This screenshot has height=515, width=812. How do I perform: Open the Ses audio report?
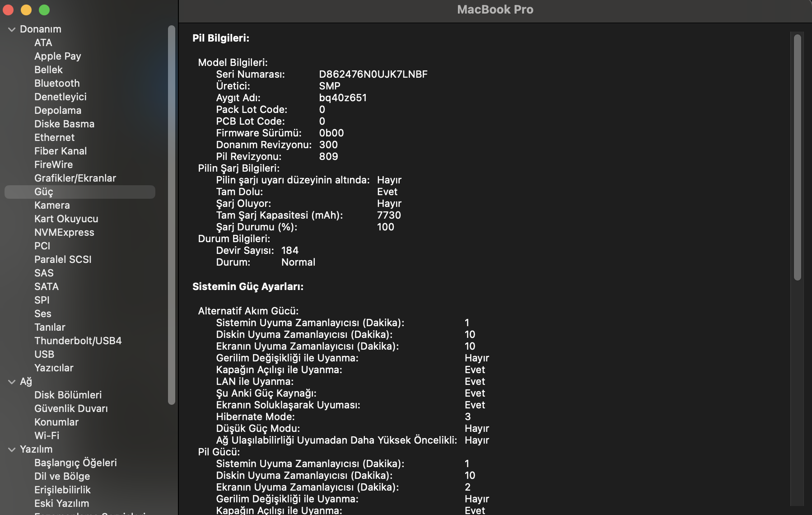pos(42,314)
